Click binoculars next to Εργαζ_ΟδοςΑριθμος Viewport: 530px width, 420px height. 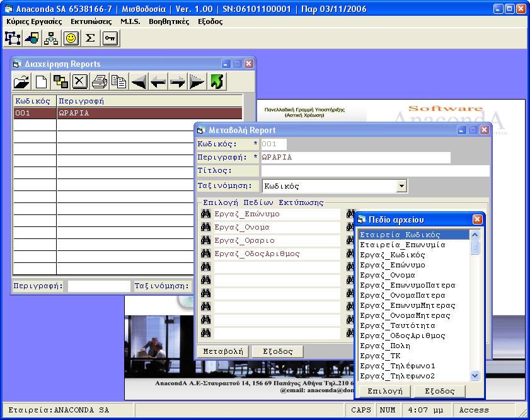[205, 254]
